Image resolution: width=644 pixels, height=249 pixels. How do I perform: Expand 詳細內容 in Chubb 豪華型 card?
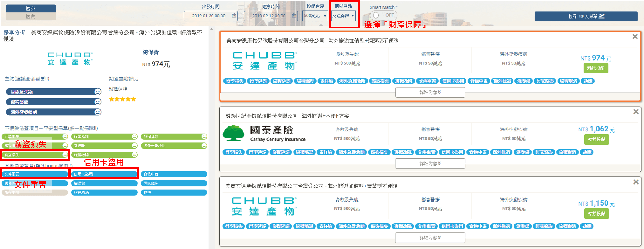tap(430, 238)
